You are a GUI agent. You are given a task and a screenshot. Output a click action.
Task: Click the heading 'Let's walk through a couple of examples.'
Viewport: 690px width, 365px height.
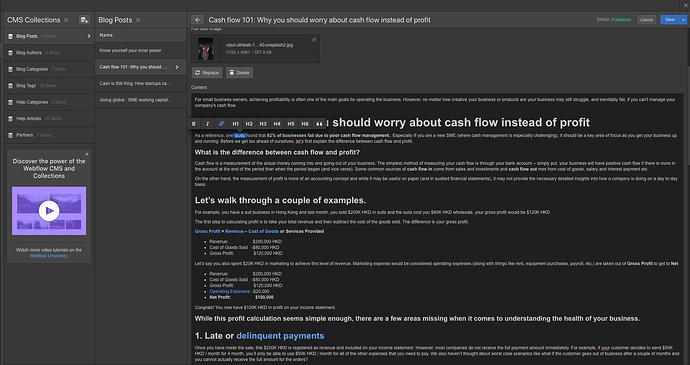[280, 200]
